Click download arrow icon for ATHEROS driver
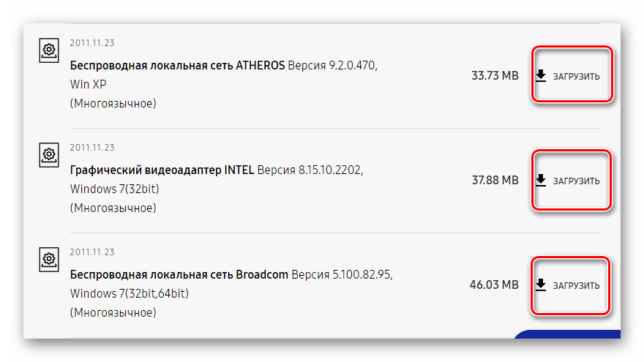 [x=541, y=75]
